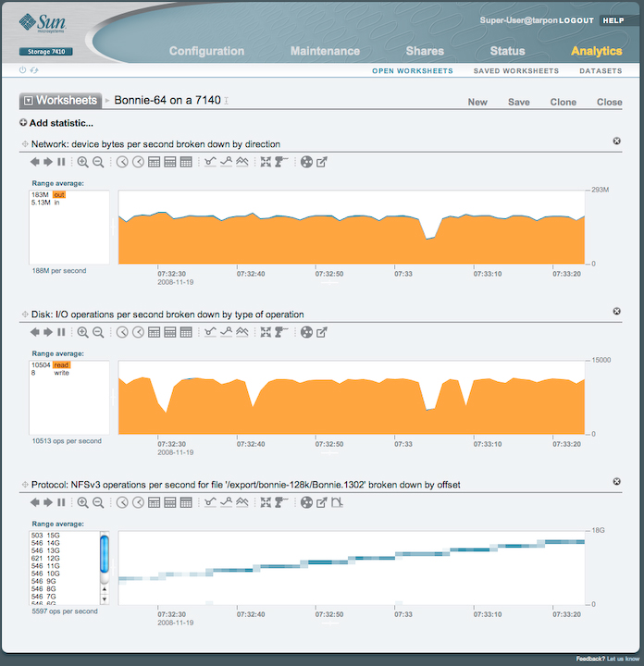Viewport: 644px width, 666px height.
Task: Zoom out on the Disk I/O graph
Action: tap(98, 332)
